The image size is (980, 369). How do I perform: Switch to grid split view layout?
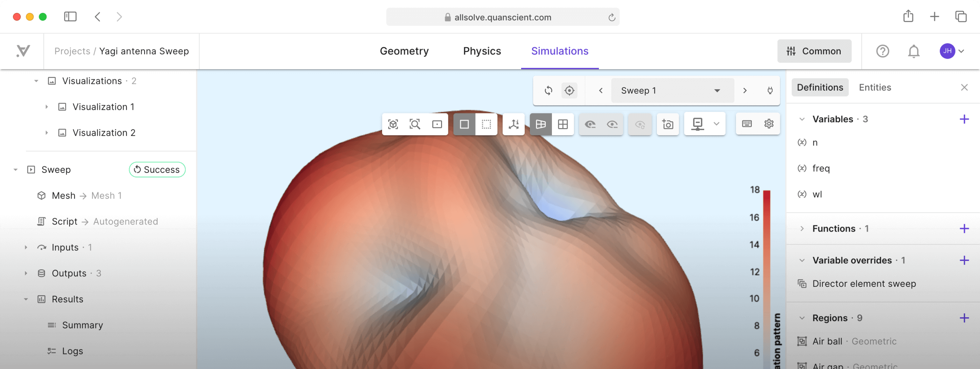[x=563, y=124]
